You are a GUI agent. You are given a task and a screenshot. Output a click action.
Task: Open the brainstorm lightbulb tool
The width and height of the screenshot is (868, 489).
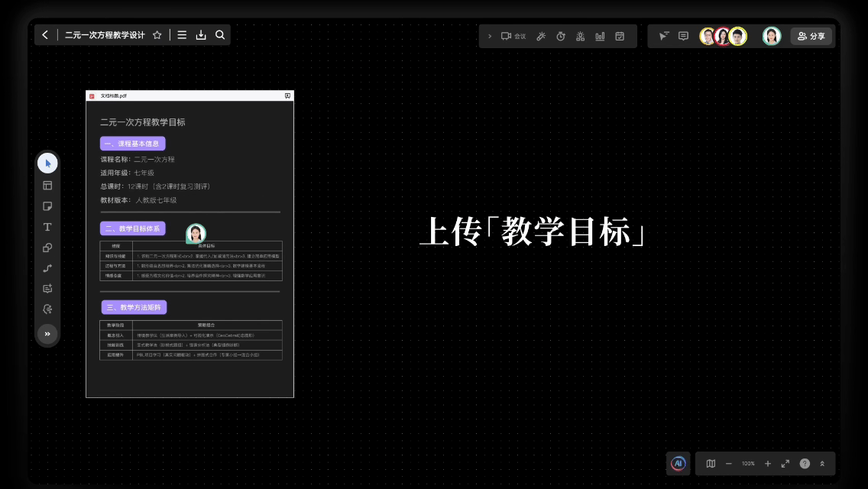pos(580,36)
